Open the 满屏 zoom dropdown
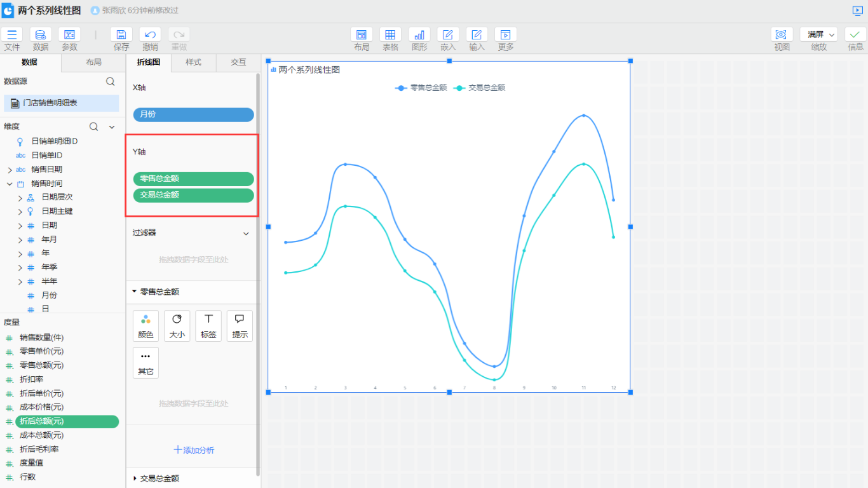This screenshot has width=868, height=488. [818, 35]
